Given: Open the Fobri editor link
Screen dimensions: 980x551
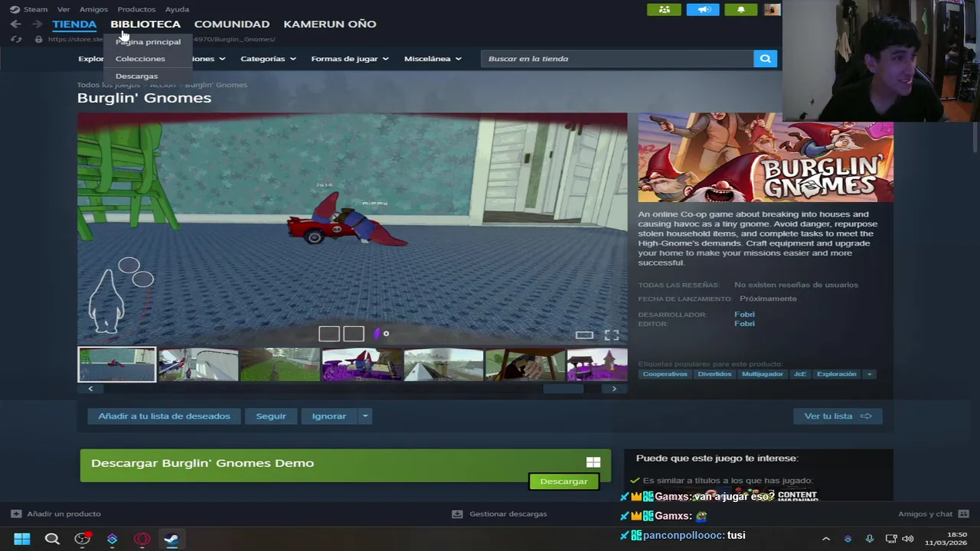Looking at the screenshot, I should (x=744, y=324).
